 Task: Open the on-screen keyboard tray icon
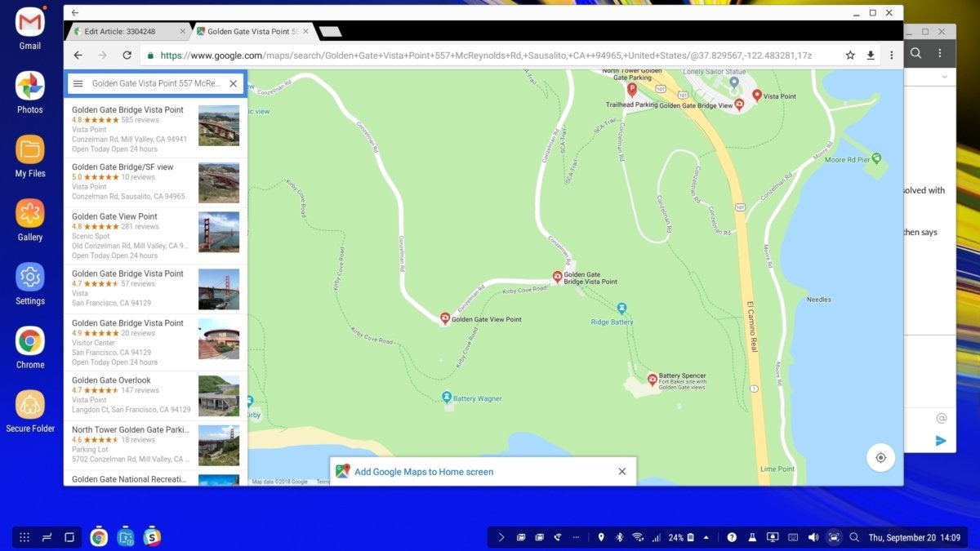tap(793, 537)
